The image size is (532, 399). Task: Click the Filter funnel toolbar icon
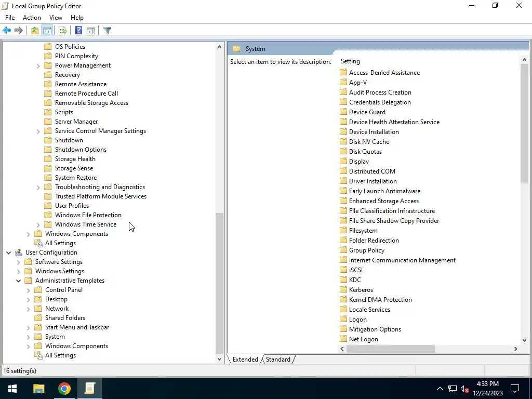tap(107, 31)
